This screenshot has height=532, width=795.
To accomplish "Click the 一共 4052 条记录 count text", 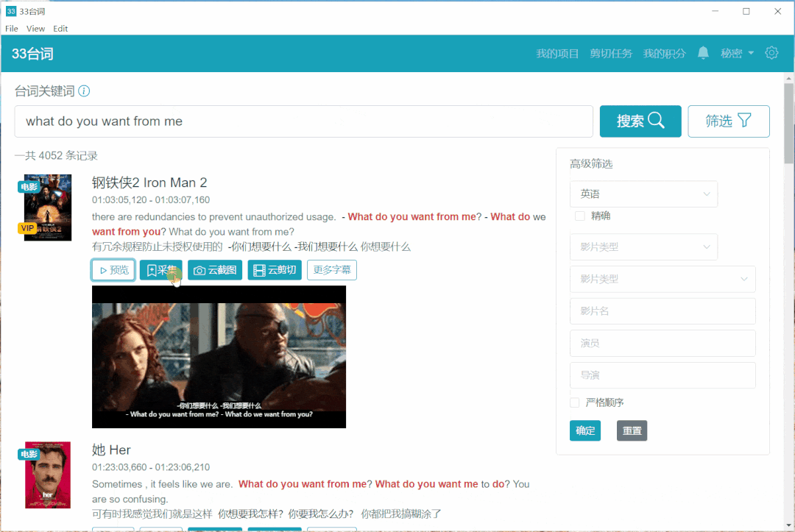I will pos(56,155).
